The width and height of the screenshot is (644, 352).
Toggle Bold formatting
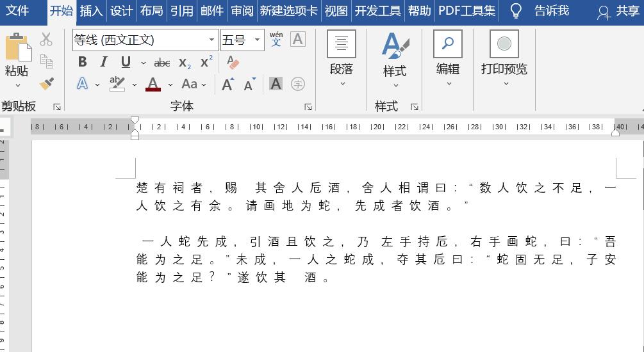coord(83,62)
